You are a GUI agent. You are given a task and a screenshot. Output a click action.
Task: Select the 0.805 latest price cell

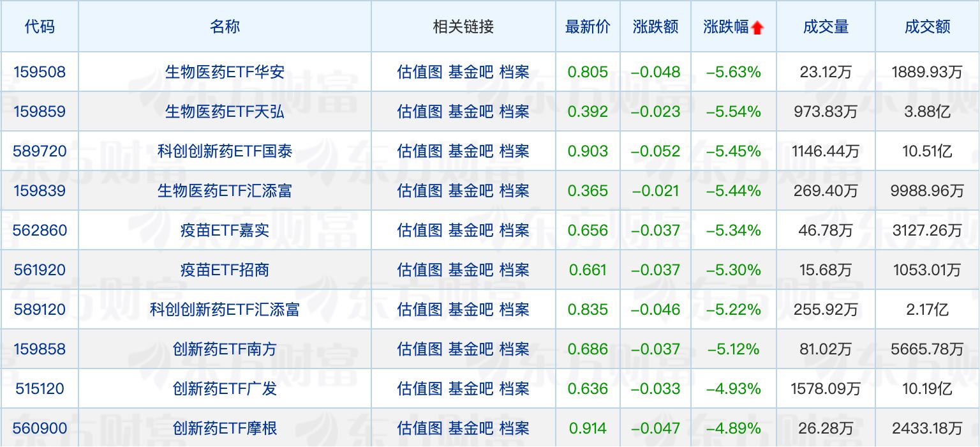(588, 72)
